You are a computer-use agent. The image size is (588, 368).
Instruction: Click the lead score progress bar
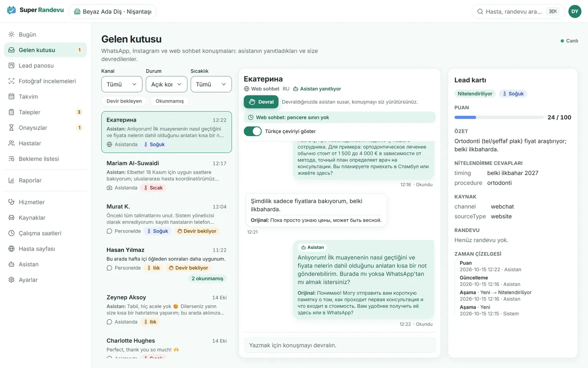tap(499, 117)
